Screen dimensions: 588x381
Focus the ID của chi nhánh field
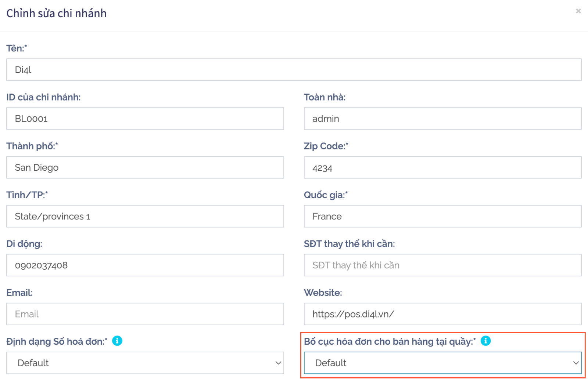coord(145,119)
